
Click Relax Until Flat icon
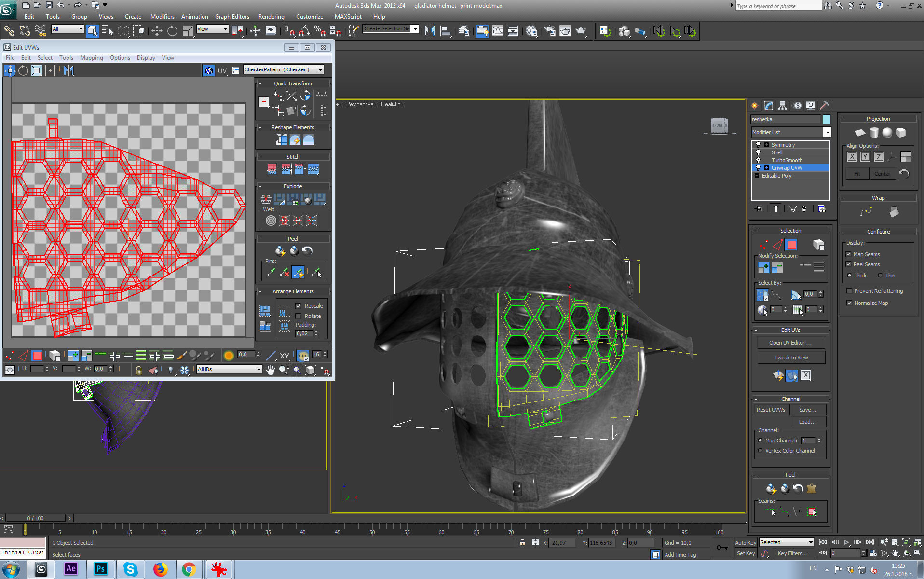(x=295, y=140)
